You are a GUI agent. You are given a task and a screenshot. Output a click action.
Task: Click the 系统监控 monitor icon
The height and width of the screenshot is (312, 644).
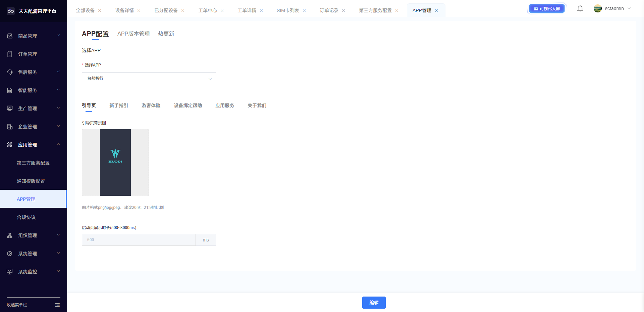[10, 272]
